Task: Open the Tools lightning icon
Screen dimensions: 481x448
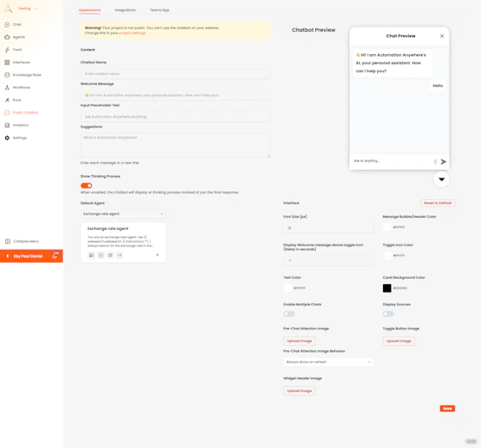Action: pos(7,50)
